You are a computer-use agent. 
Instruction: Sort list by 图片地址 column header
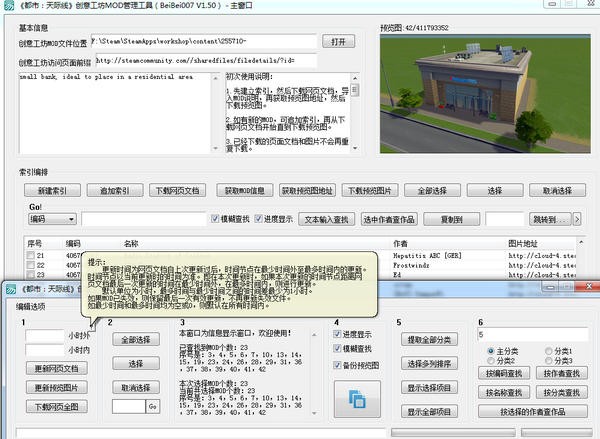click(x=523, y=243)
